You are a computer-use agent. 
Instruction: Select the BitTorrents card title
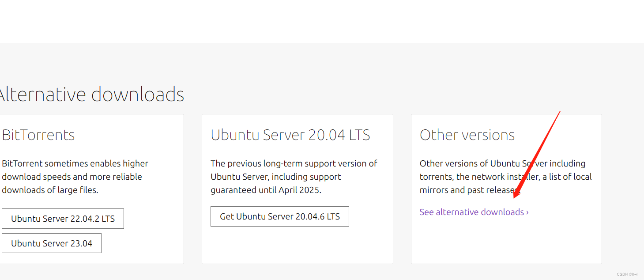tap(38, 135)
